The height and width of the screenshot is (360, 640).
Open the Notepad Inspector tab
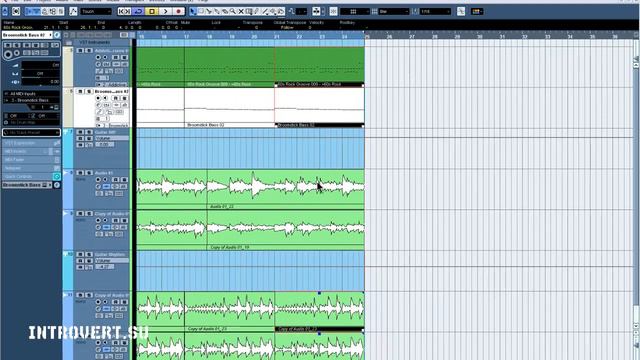[x=31, y=168]
